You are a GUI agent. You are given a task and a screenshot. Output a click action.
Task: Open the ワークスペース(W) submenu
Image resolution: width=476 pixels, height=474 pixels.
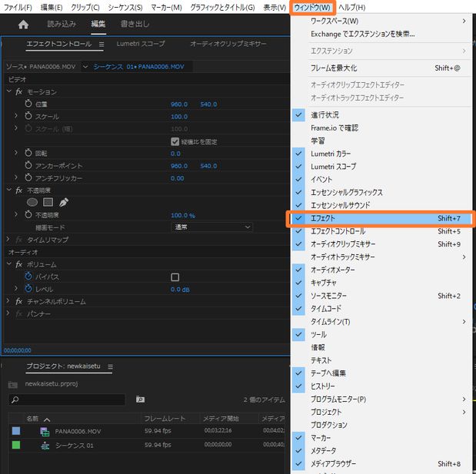[x=381, y=21]
